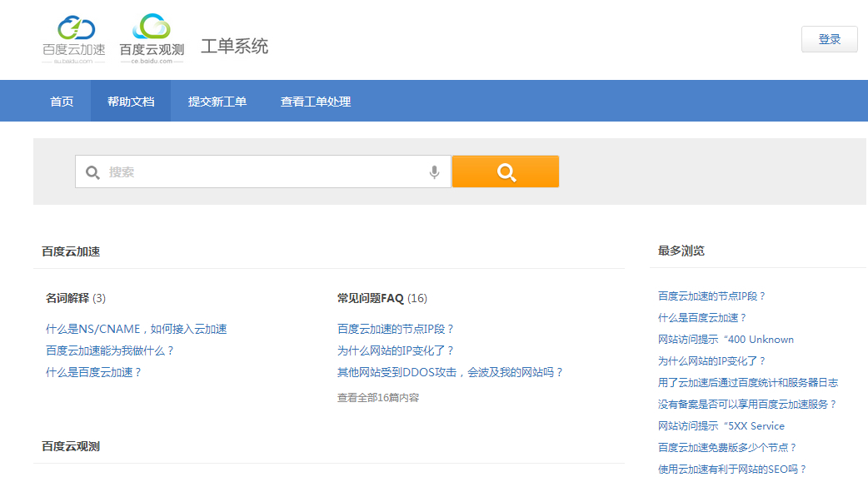
Task: Open 使用云加速有利于网站的SEO吗？ link
Action: tap(732, 469)
